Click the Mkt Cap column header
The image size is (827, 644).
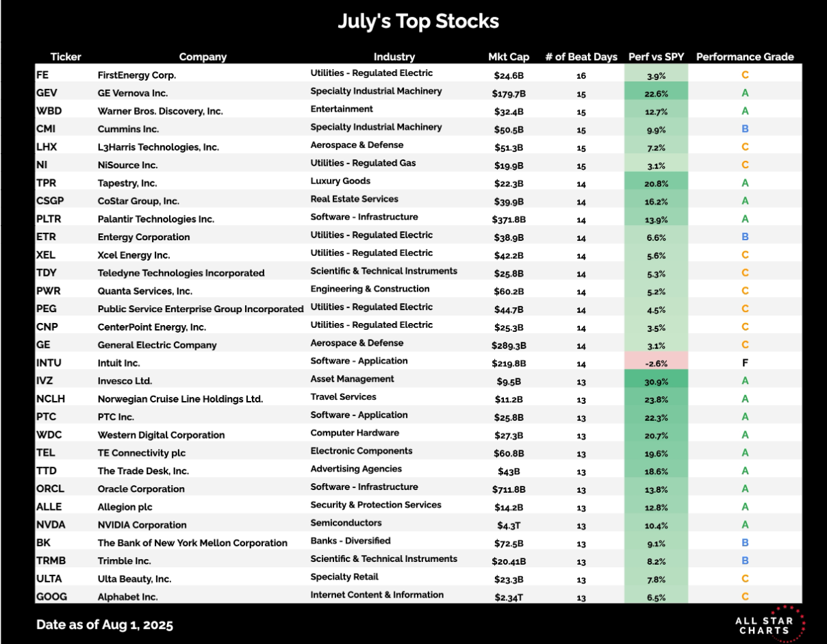(x=509, y=57)
